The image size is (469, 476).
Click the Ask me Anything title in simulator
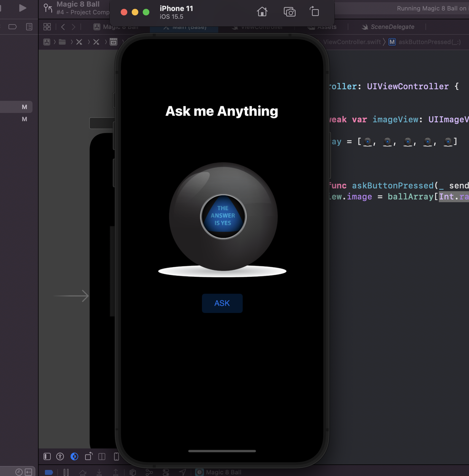(222, 111)
